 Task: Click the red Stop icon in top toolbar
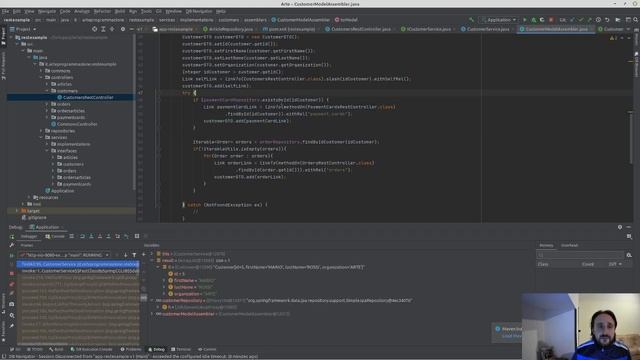click(551, 20)
